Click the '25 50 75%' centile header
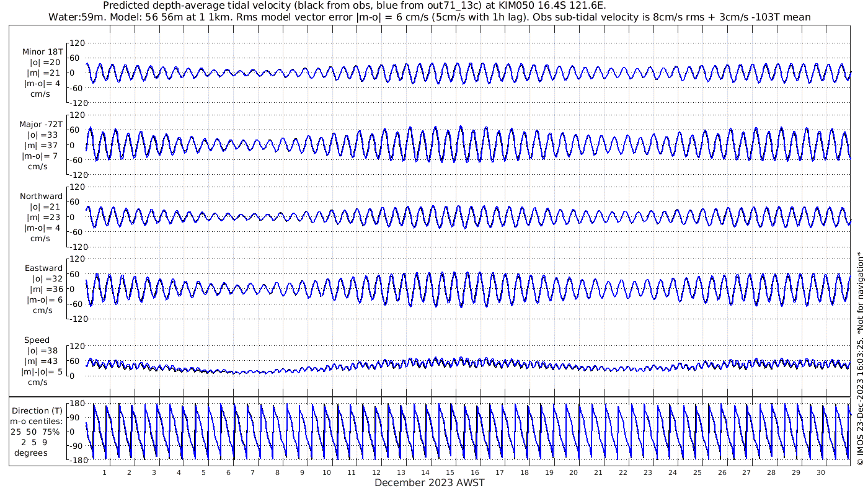This screenshot has height=496, width=868. tap(35, 432)
